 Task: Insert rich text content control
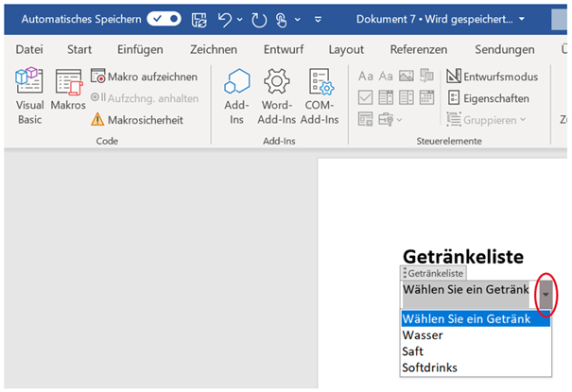point(366,77)
